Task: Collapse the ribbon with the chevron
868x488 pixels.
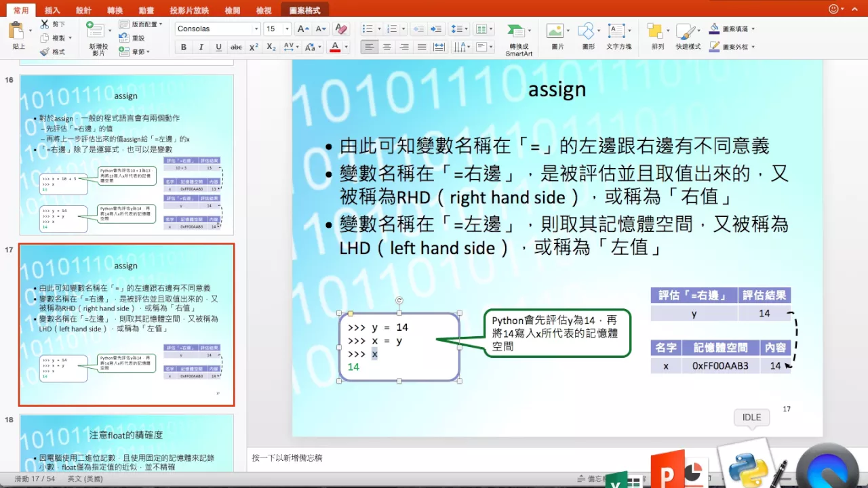Action: (853, 9)
